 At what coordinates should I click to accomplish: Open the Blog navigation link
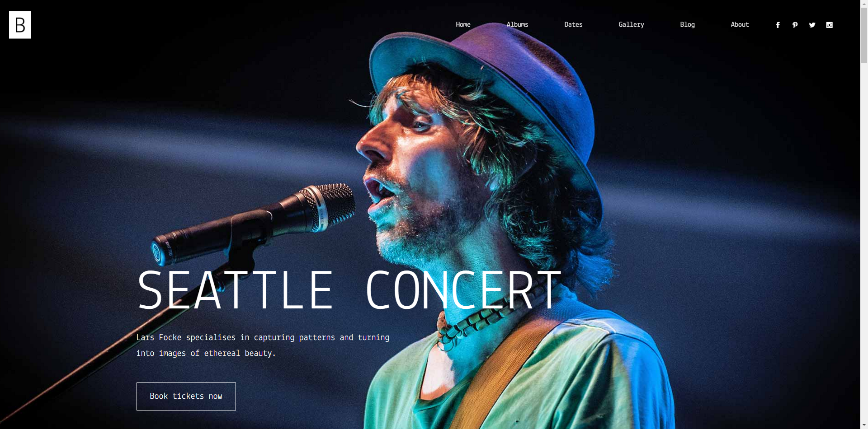687,24
